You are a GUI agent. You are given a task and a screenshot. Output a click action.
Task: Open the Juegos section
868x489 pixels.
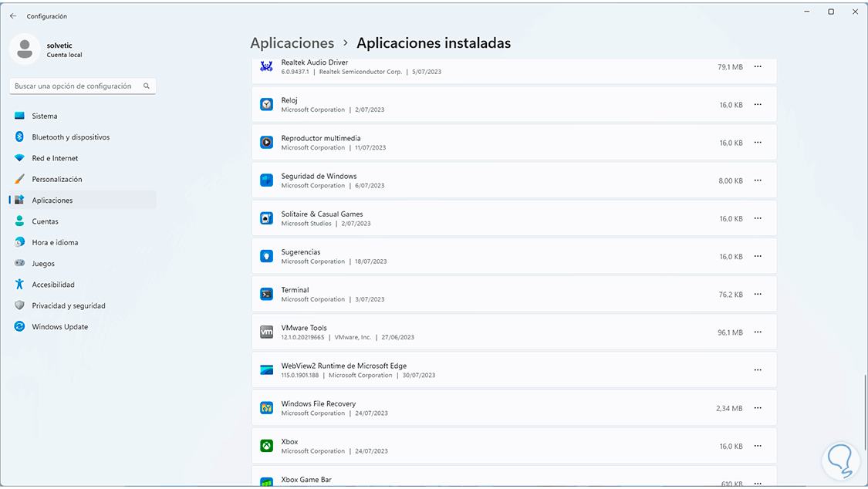pyautogui.click(x=83, y=263)
